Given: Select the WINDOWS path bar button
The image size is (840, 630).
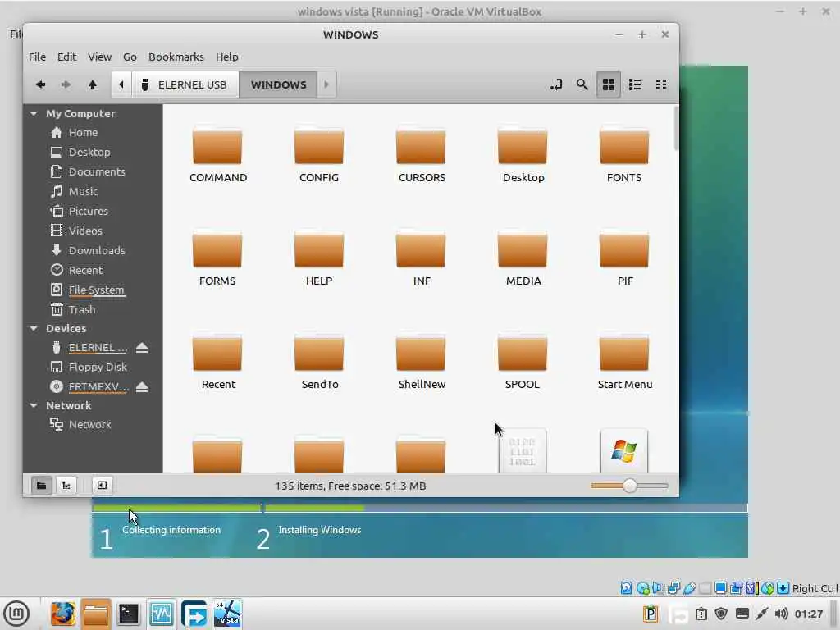Looking at the screenshot, I should point(279,84).
